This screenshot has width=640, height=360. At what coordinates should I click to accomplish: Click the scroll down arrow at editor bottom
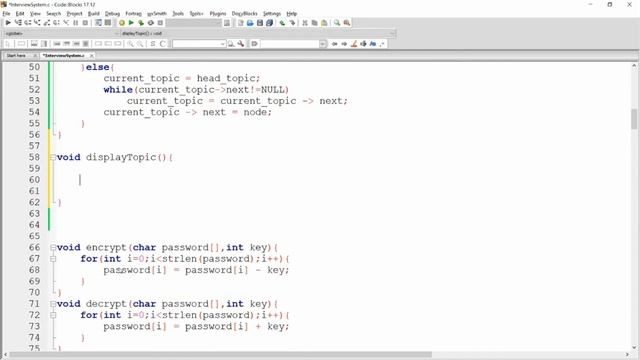pyautogui.click(x=634, y=348)
